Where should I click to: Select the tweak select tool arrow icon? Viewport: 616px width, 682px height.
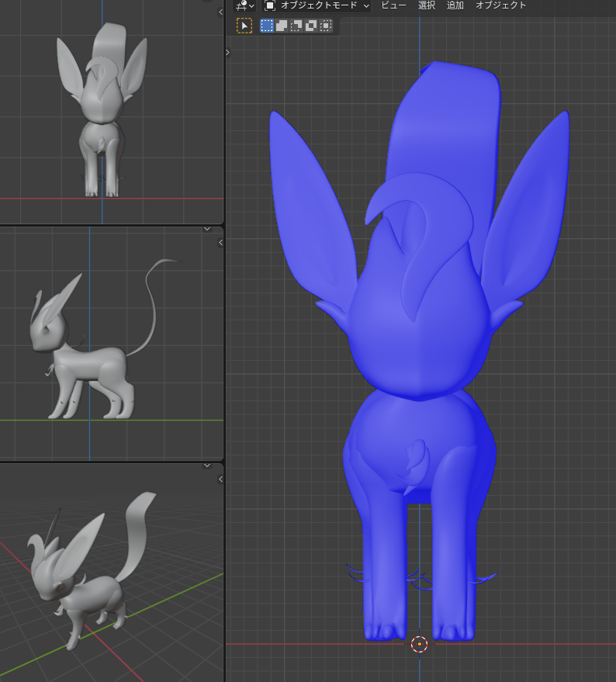point(244,26)
